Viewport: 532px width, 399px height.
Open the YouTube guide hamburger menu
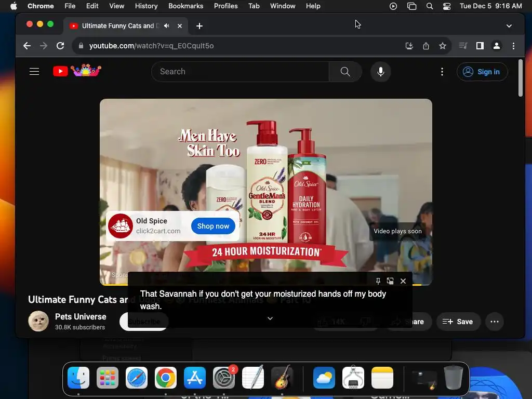click(x=34, y=72)
